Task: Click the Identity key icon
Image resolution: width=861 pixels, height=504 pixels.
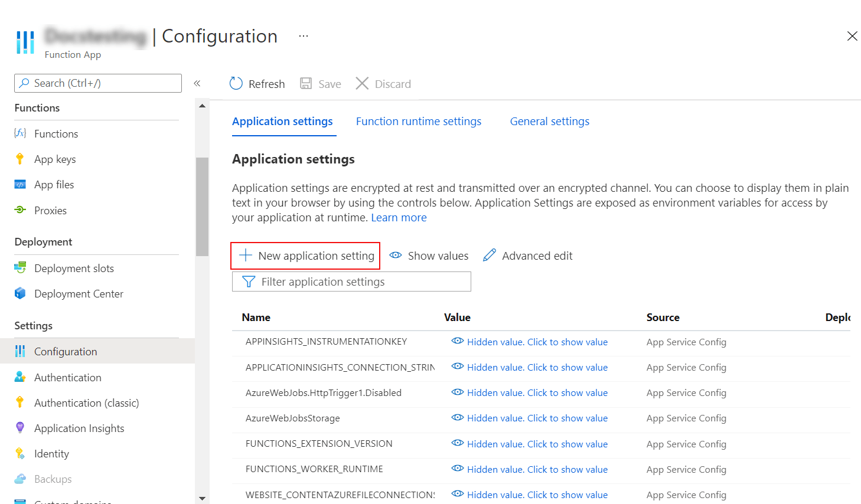Action: tap(20, 453)
